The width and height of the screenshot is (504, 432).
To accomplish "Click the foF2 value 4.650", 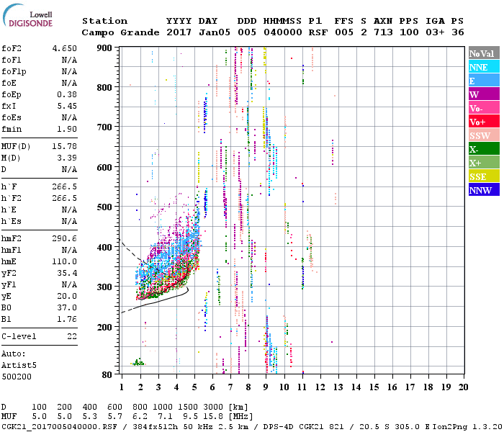I will (x=65, y=48).
